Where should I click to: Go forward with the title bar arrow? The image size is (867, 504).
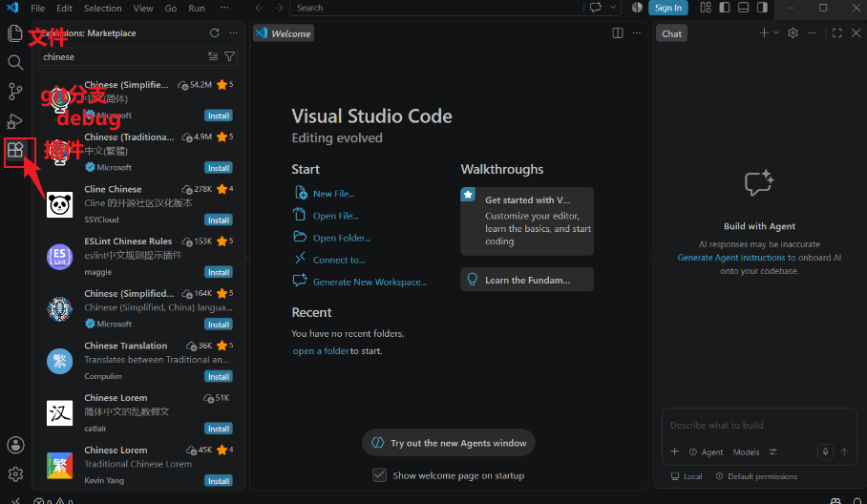point(279,8)
